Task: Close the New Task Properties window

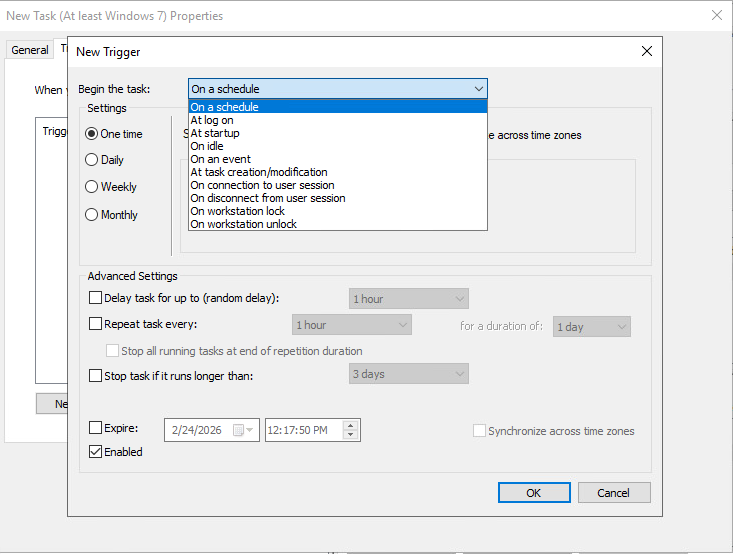Action: [x=717, y=15]
